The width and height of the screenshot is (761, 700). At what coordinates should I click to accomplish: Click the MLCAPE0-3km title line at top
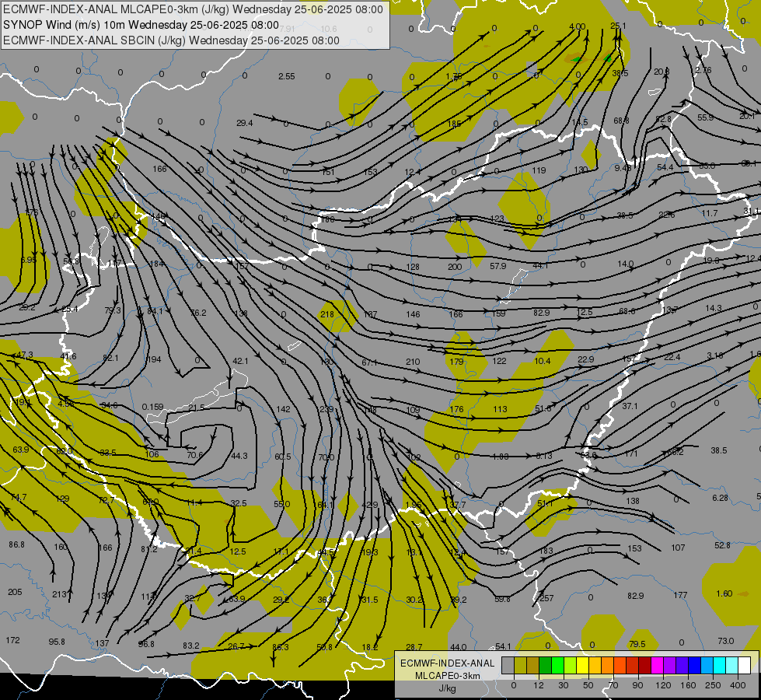[x=193, y=9]
